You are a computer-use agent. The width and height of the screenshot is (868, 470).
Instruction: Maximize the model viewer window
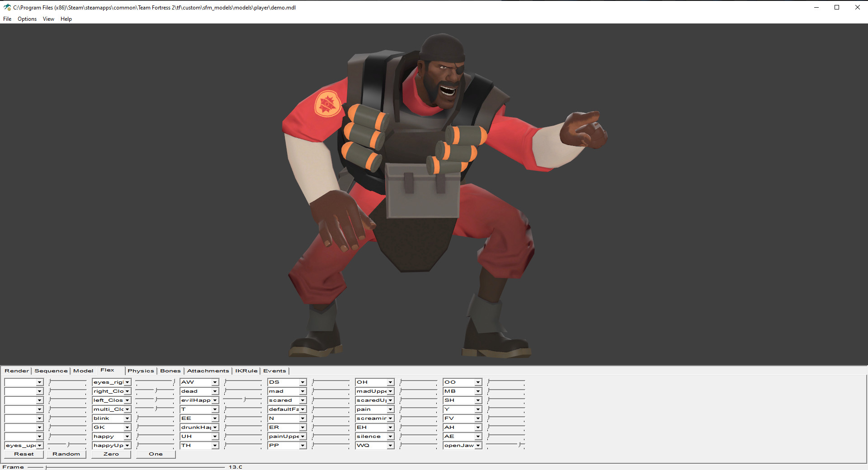coord(837,7)
